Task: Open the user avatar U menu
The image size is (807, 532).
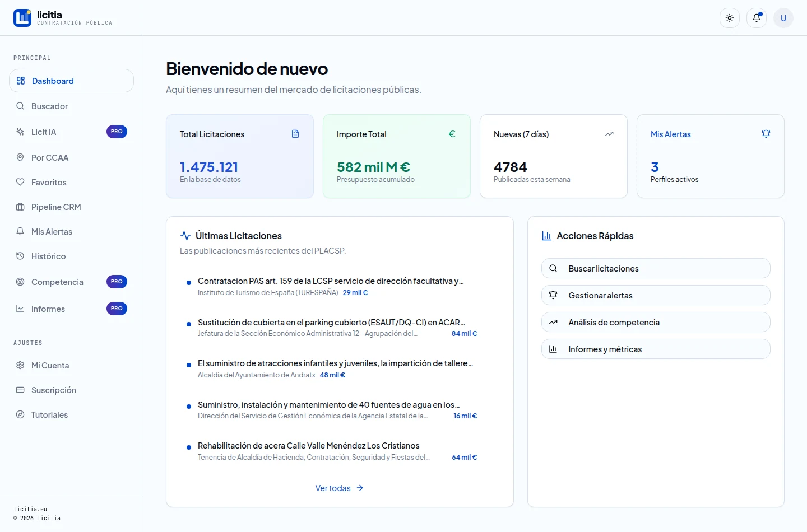Action: 783,18
